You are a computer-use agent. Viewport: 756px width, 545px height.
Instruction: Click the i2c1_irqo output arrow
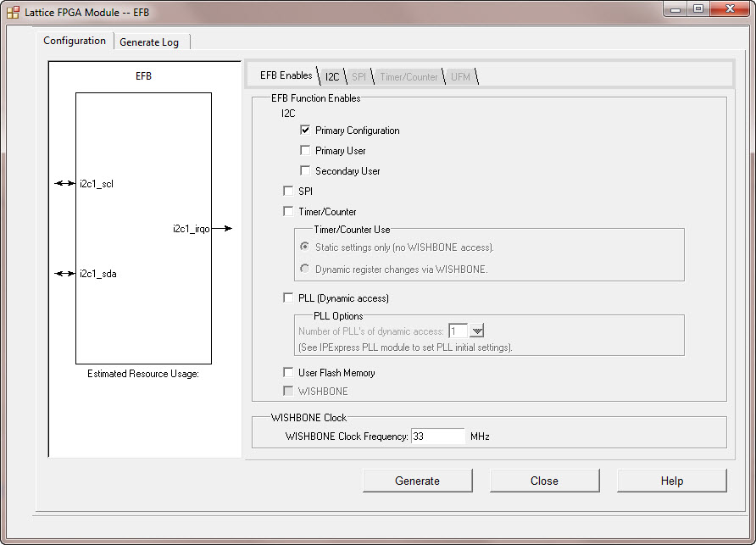pyautogui.click(x=222, y=229)
